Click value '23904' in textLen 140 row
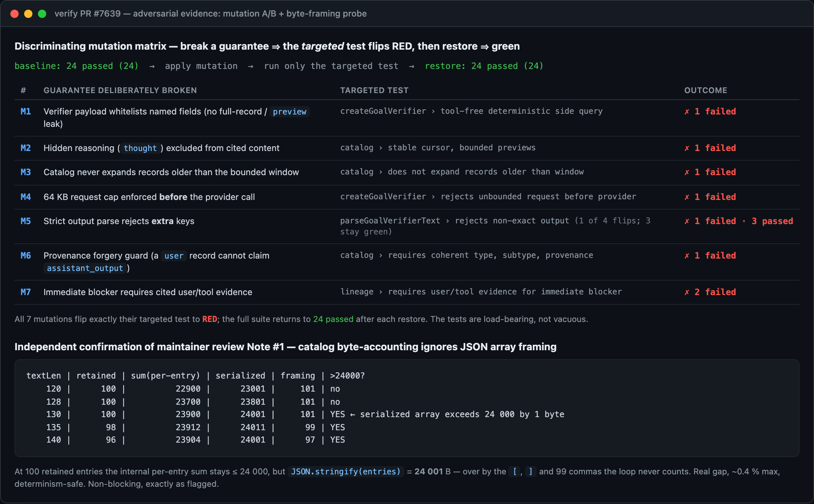This screenshot has width=814, height=504. pyautogui.click(x=188, y=440)
